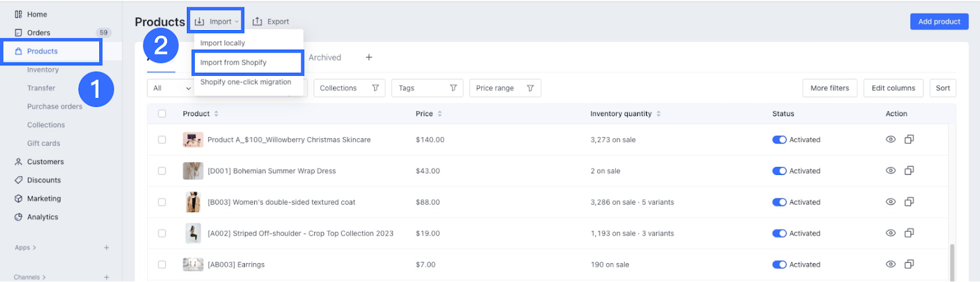Viewport: 980px width, 282px height.
Task: Click duplicate icon for Striped Off-shoulder Crop Top
Action: pyautogui.click(x=909, y=233)
